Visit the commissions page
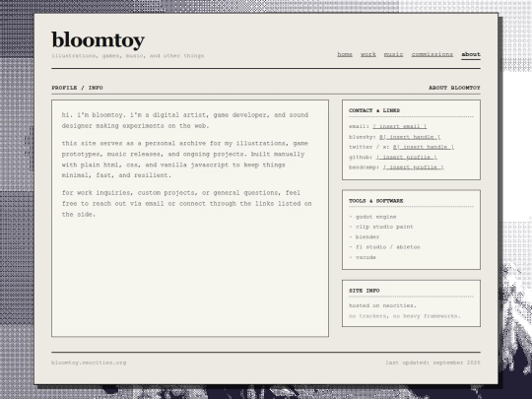Viewport: 532px width, 399px height. [432, 54]
